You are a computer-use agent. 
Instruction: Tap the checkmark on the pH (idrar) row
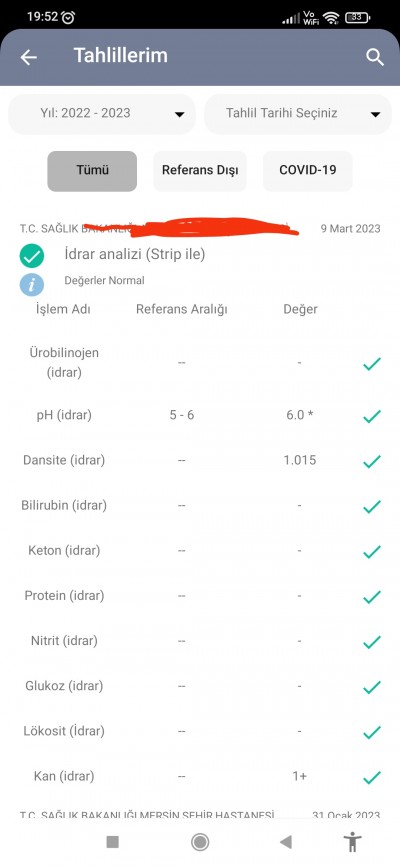372,416
